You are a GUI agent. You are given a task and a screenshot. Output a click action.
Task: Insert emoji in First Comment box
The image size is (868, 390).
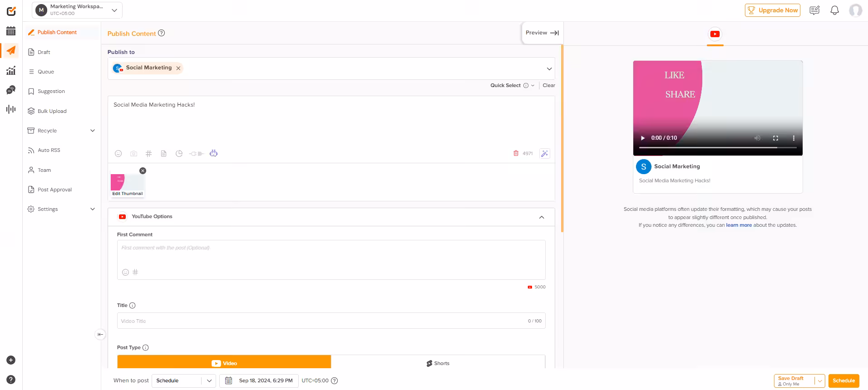pos(125,272)
